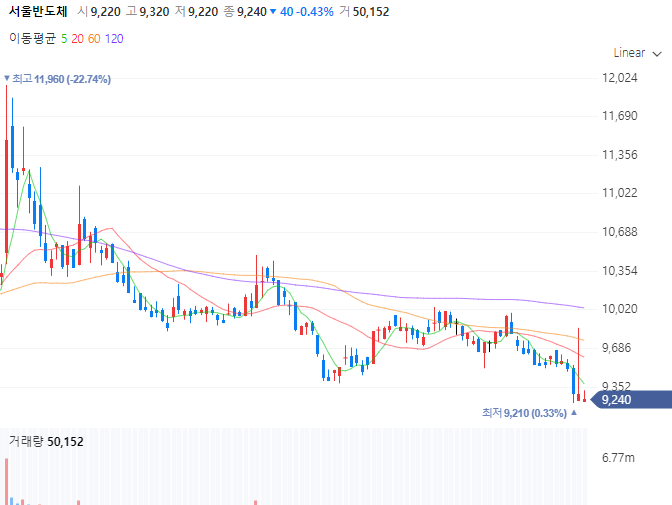Screen dimensions: 672x505
Task: Click the low price 저 9,220
Action: (197, 12)
